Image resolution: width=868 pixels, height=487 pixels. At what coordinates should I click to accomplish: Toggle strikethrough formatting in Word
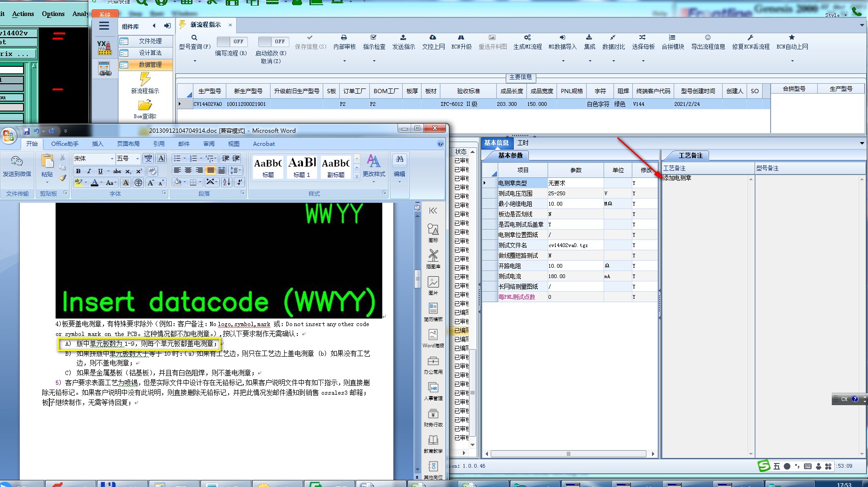(x=117, y=171)
